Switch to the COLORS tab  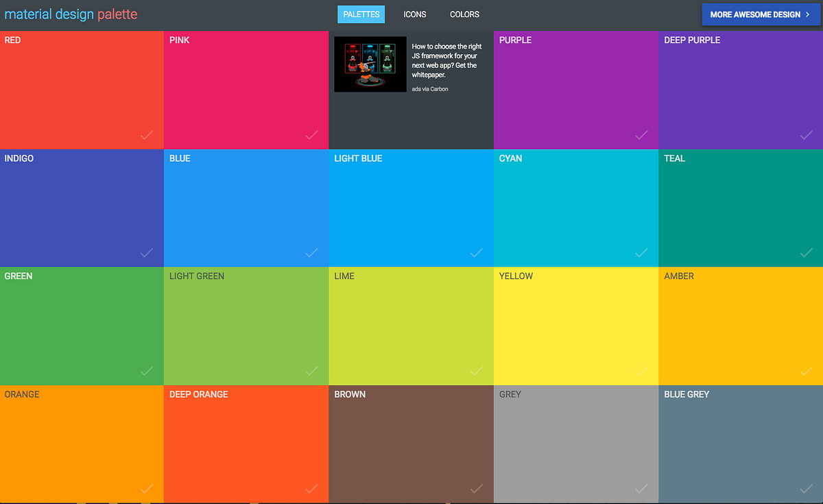[464, 14]
